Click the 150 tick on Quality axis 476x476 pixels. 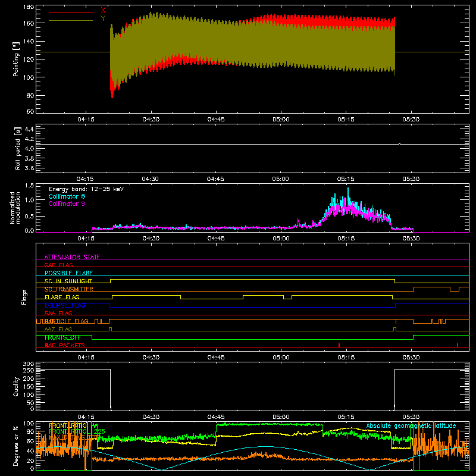[28, 387]
